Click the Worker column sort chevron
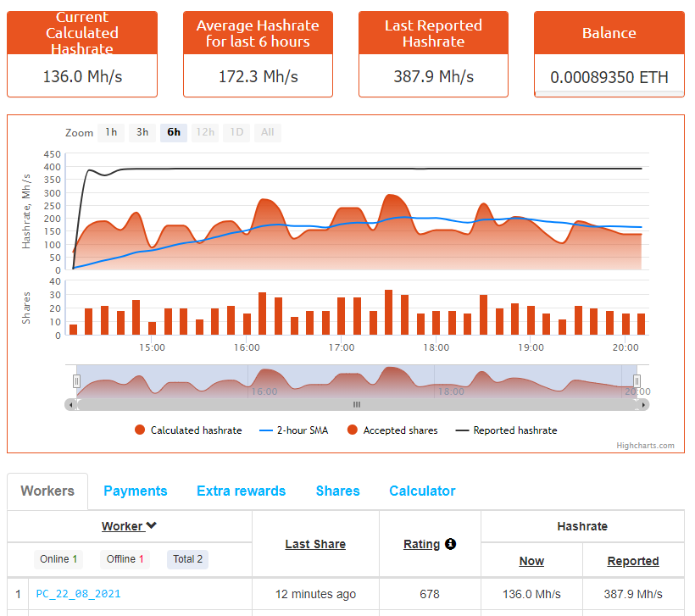The image size is (695, 616). 152,526
